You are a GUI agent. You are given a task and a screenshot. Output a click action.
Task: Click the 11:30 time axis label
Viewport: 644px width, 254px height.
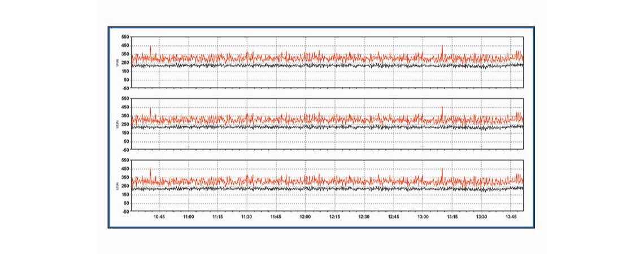click(247, 216)
